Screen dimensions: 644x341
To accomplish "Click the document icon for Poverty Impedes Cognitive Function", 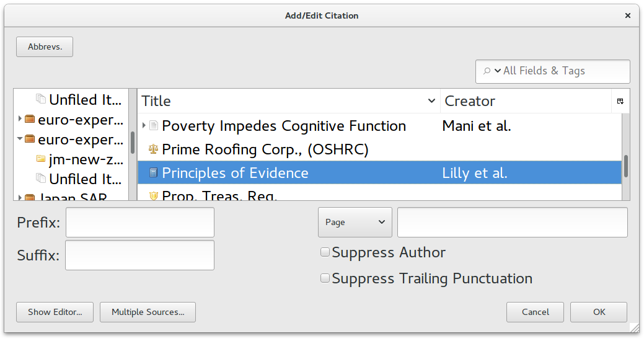I will click(153, 125).
